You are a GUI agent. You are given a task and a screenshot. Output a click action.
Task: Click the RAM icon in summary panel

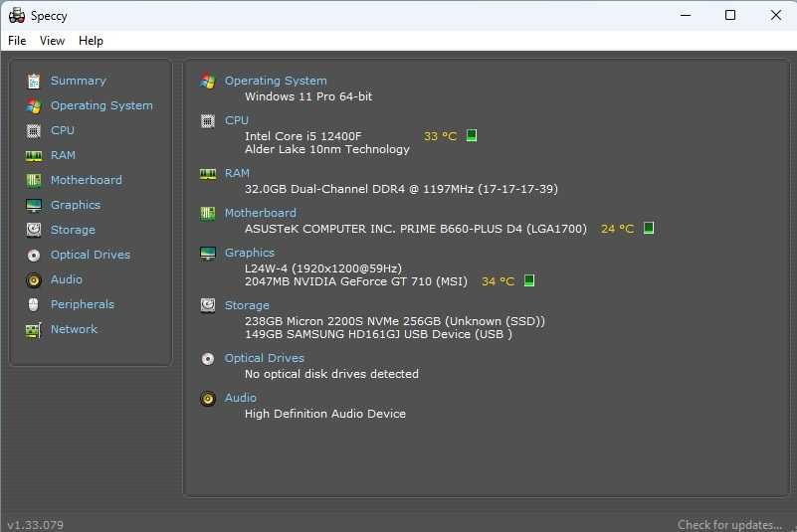207,174
